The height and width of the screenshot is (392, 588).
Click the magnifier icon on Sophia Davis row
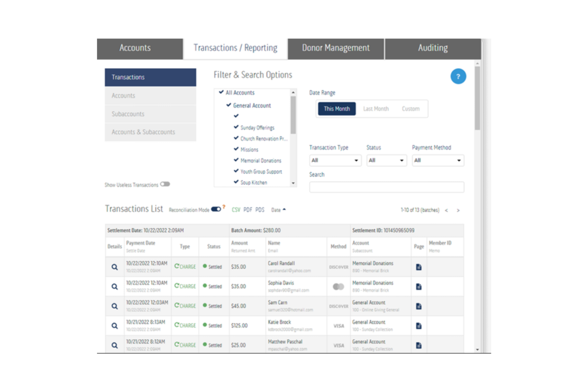[114, 286]
